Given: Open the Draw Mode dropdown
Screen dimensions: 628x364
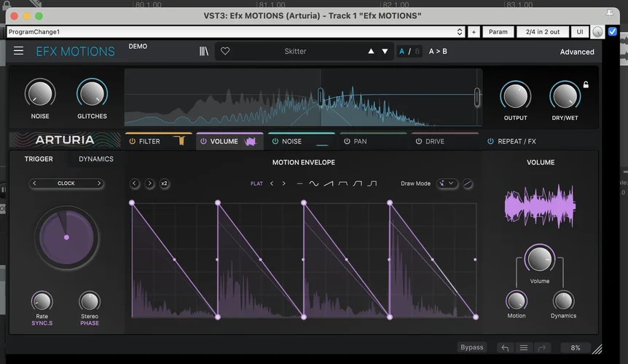Looking at the screenshot, I should tap(447, 183).
